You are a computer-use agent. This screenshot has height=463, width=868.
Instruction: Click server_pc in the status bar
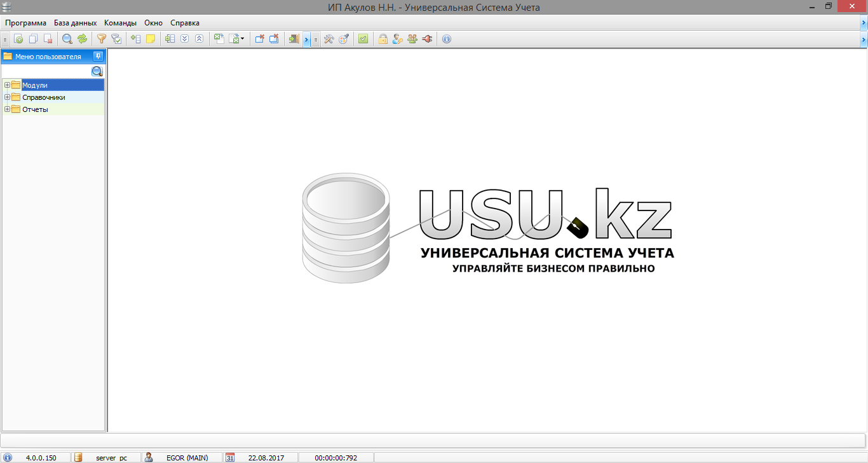(x=111, y=458)
